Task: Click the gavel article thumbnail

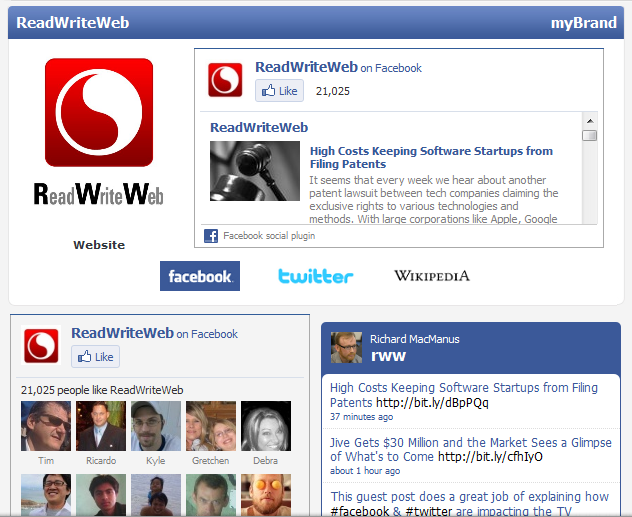Action: pyautogui.click(x=255, y=171)
